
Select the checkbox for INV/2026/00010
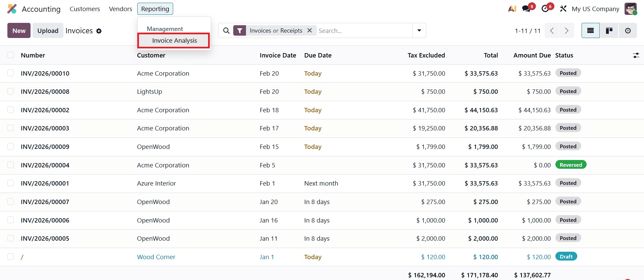coord(11,73)
